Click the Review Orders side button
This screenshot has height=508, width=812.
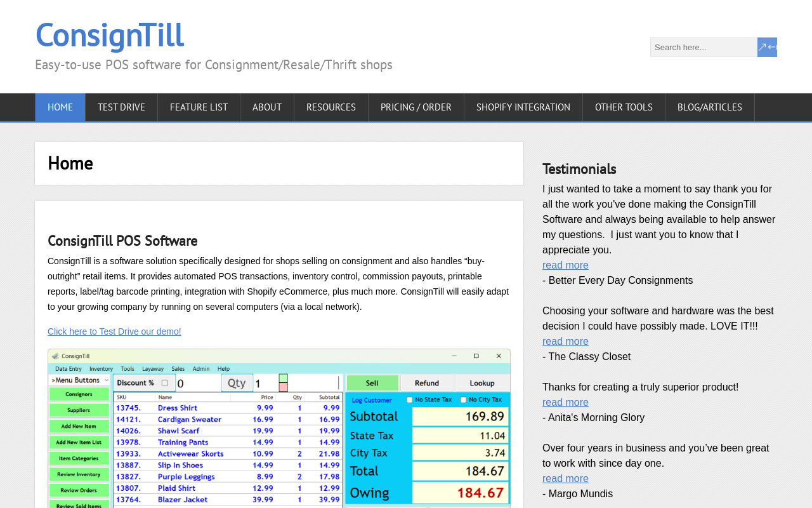(x=79, y=490)
